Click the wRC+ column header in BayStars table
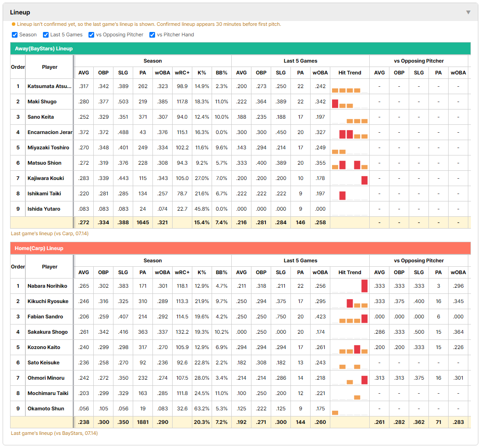Screen dimensions: 481x448 (x=182, y=73)
